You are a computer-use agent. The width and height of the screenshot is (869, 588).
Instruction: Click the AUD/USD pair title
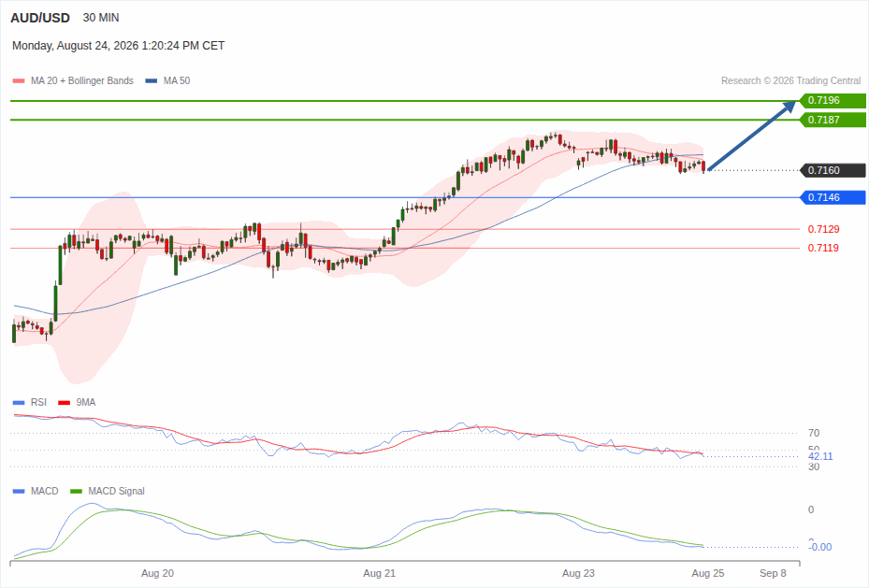tap(40, 18)
